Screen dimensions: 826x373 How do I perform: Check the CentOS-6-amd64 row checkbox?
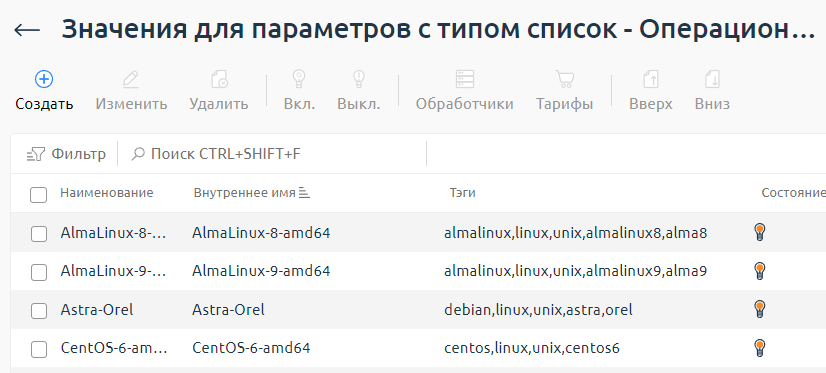[x=38, y=349]
